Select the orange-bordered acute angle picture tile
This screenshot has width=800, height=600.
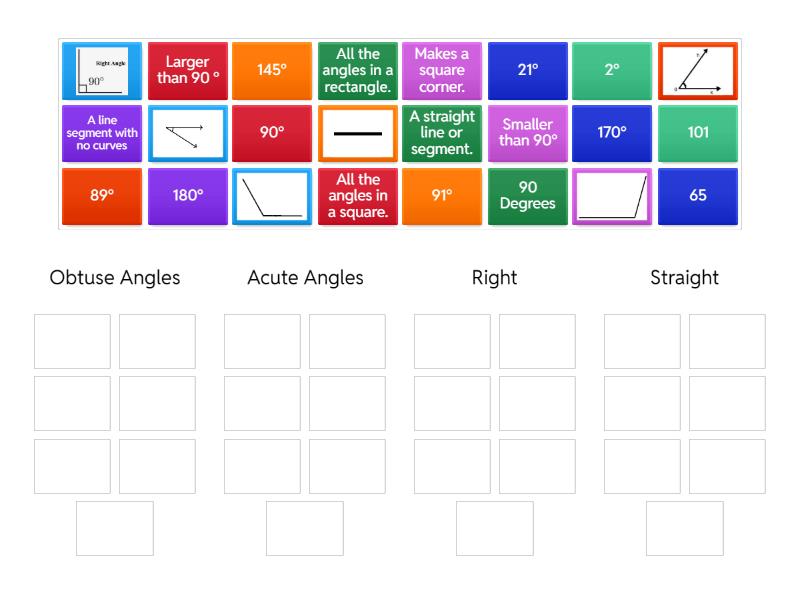697,70
